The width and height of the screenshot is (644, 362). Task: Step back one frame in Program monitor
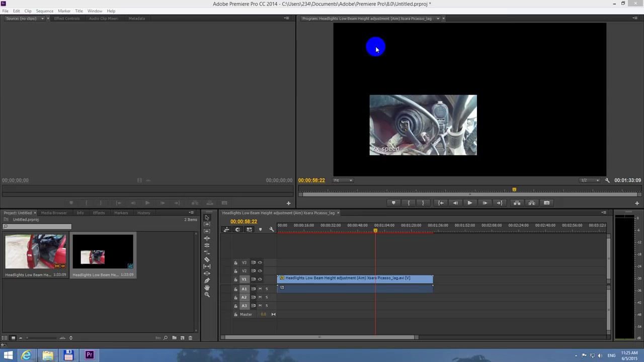pyautogui.click(x=455, y=203)
